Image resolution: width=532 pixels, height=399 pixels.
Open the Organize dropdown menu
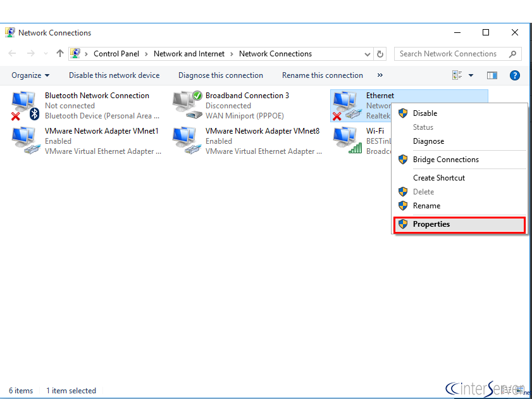point(30,75)
